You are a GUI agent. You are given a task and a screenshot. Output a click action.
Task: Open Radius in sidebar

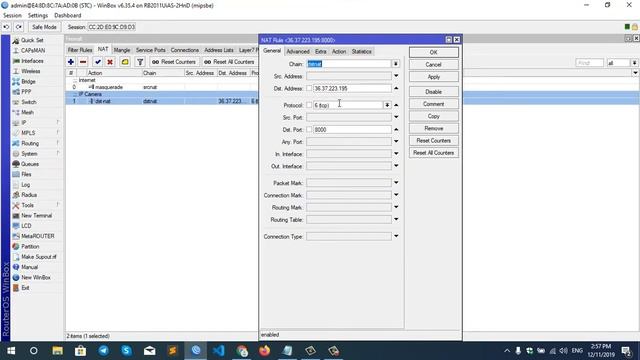[29, 195]
